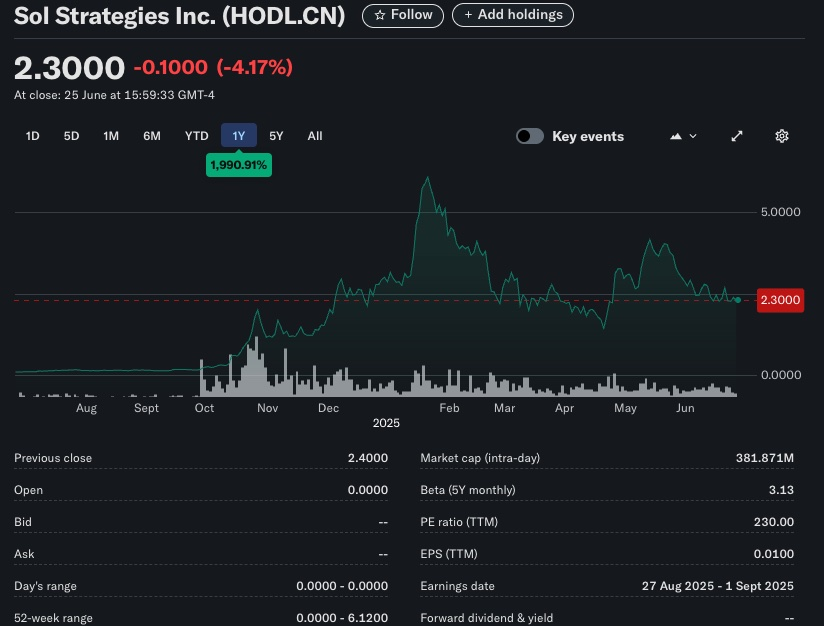The height and width of the screenshot is (626, 824).
Task: Click the 52-week range value
Action: pos(342,618)
